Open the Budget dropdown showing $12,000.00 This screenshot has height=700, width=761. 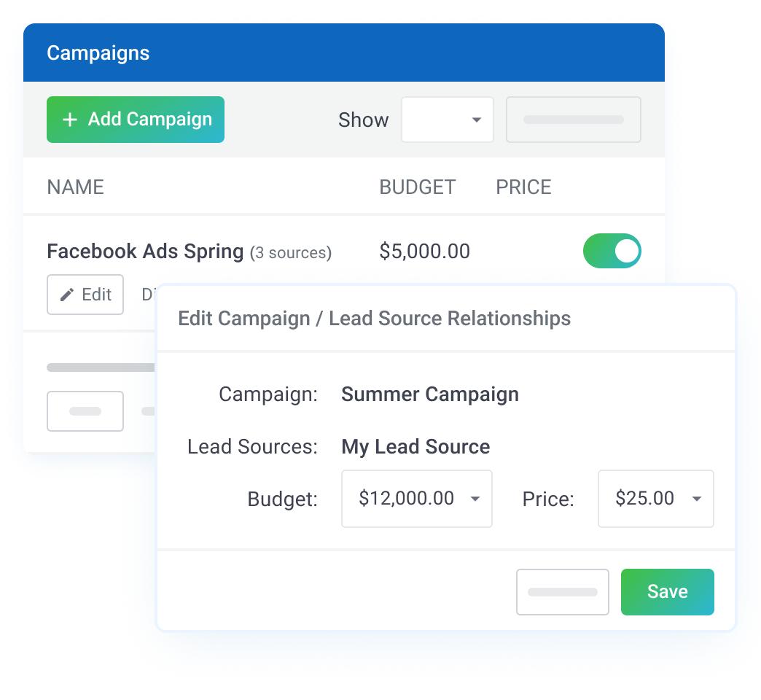[416, 499]
